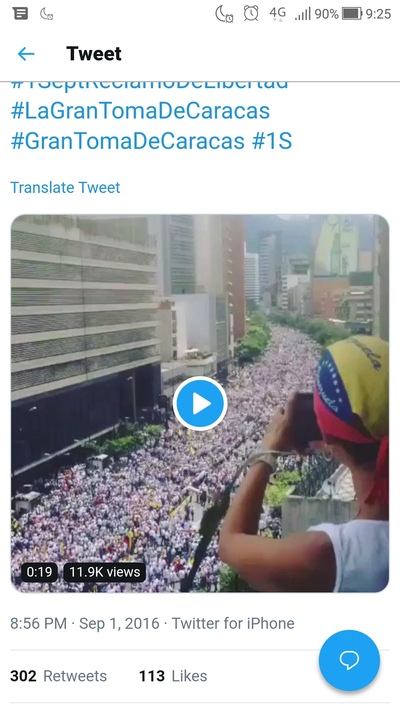Image resolution: width=400 pixels, height=711 pixels.
Task: Tap the alarm clock status icon
Action: (x=251, y=13)
